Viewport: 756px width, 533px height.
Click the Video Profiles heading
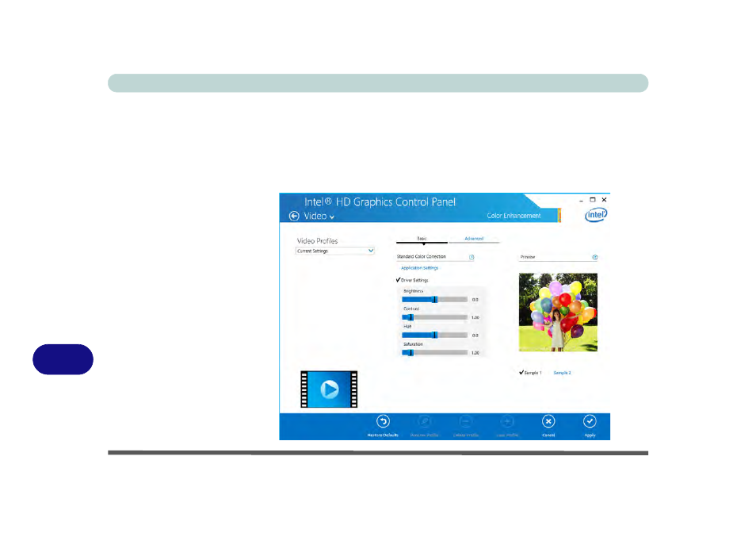click(317, 240)
